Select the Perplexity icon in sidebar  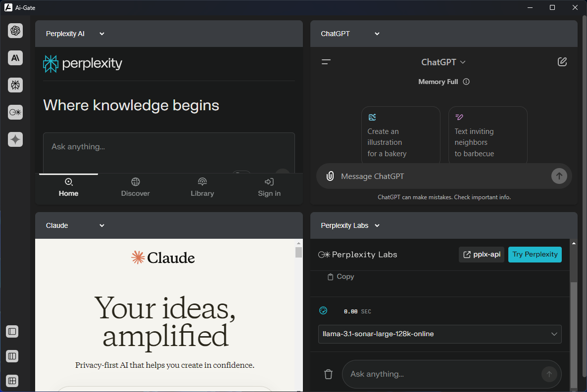[15, 86]
